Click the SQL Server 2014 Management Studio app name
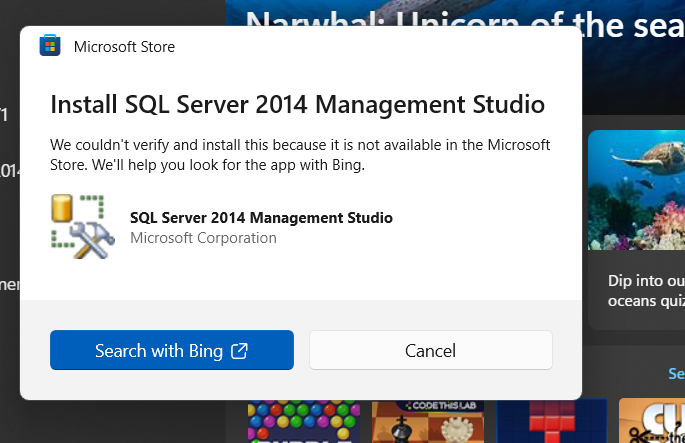Viewport: 685px width, 443px height. [x=261, y=218]
